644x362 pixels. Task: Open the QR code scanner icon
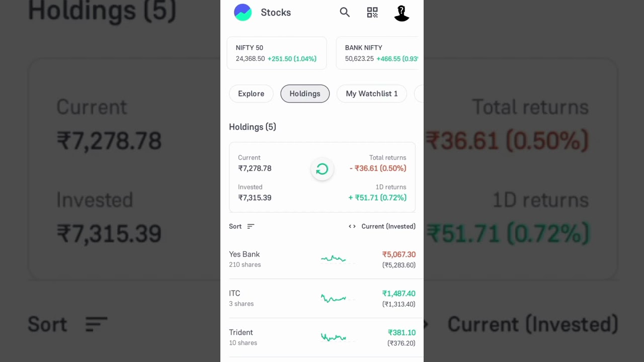point(372,13)
